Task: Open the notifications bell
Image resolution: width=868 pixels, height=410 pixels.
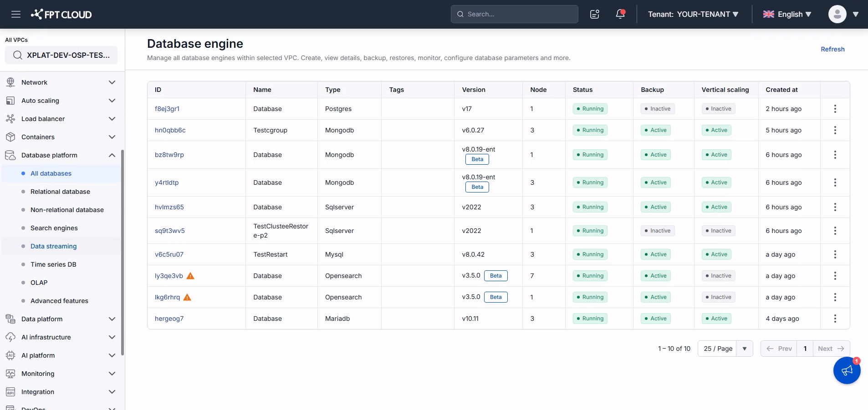Action: coord(620,14)
